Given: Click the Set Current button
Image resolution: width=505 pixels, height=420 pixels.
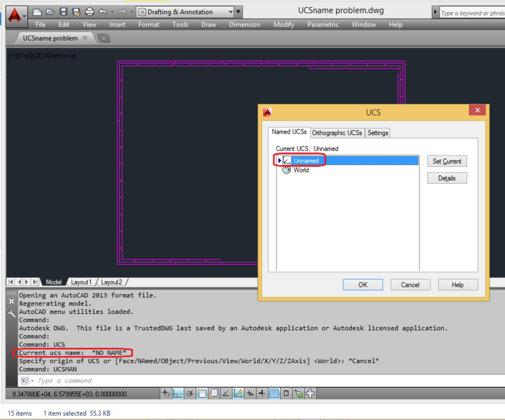Looking at the screenshot, I should [x=447, y=161].
